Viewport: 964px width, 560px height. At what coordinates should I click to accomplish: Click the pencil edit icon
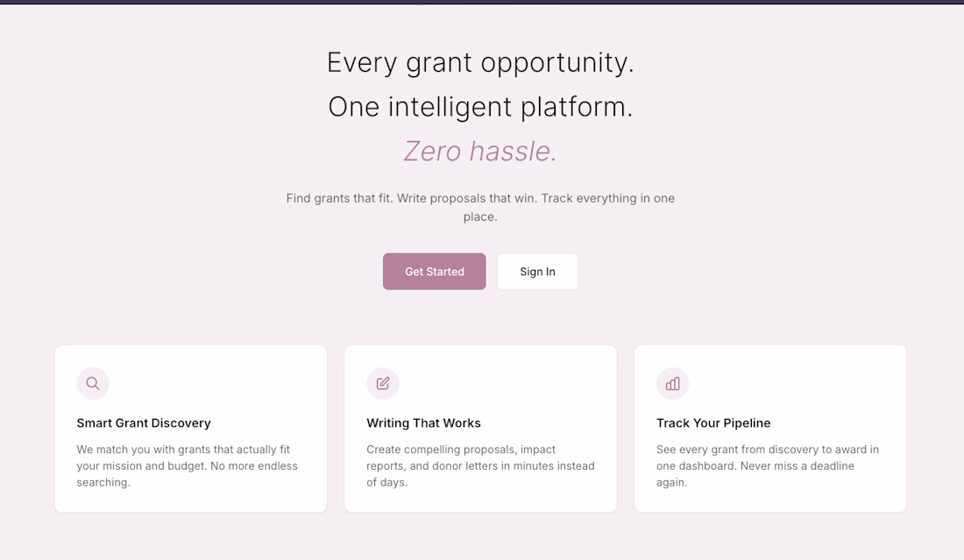[383, 383]
